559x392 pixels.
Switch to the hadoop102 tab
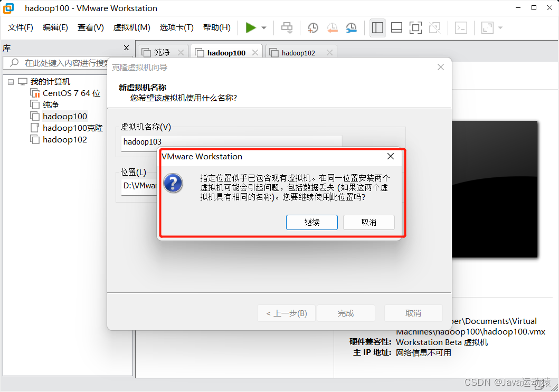point(298,53)
